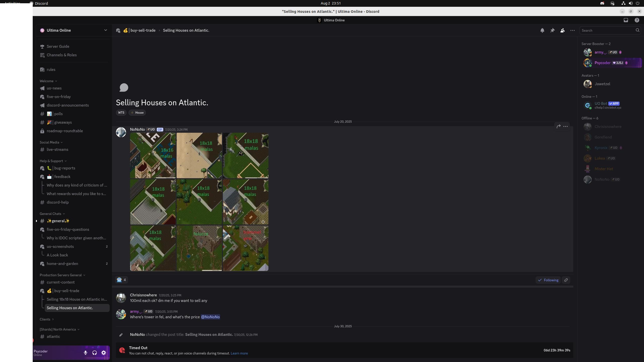
Task: Toggle member list icon in header
Action: click(x=562, y=30)
